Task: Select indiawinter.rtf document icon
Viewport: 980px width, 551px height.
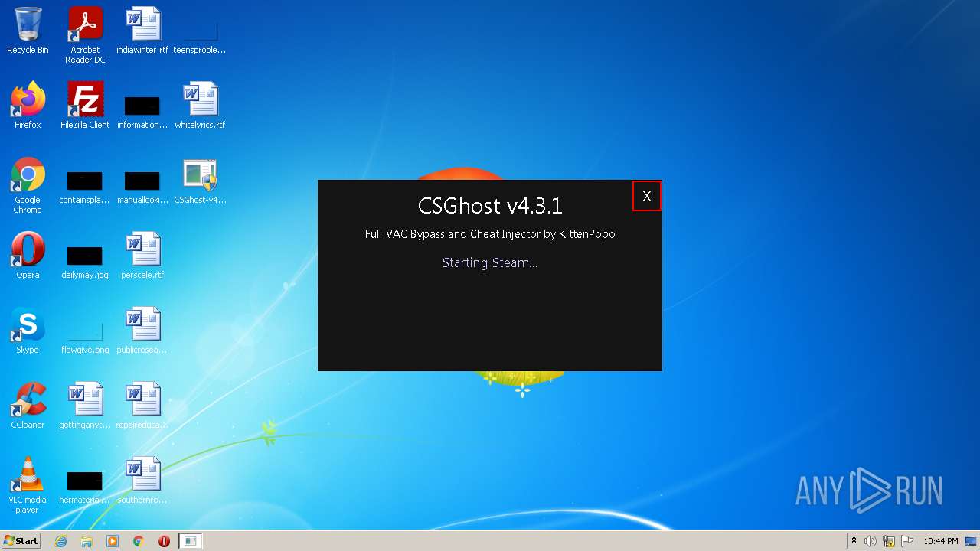Action: click(142, 31)
